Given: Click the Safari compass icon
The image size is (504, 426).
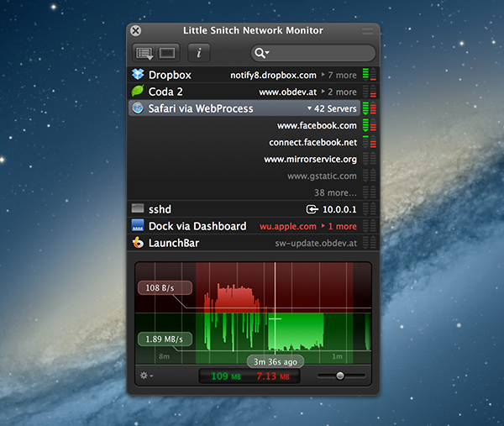Looking at the screenshot, I should pos(138,108).
